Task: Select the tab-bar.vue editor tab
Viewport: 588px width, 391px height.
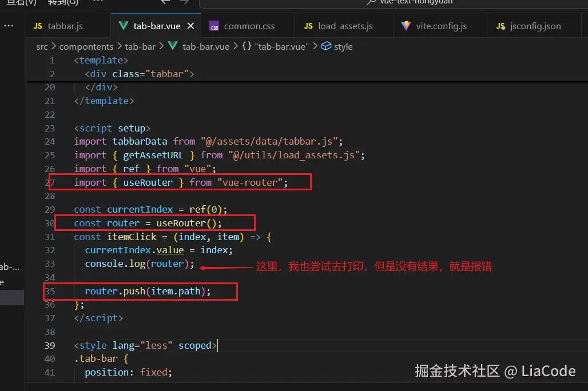Action: [x=156, y=26]
